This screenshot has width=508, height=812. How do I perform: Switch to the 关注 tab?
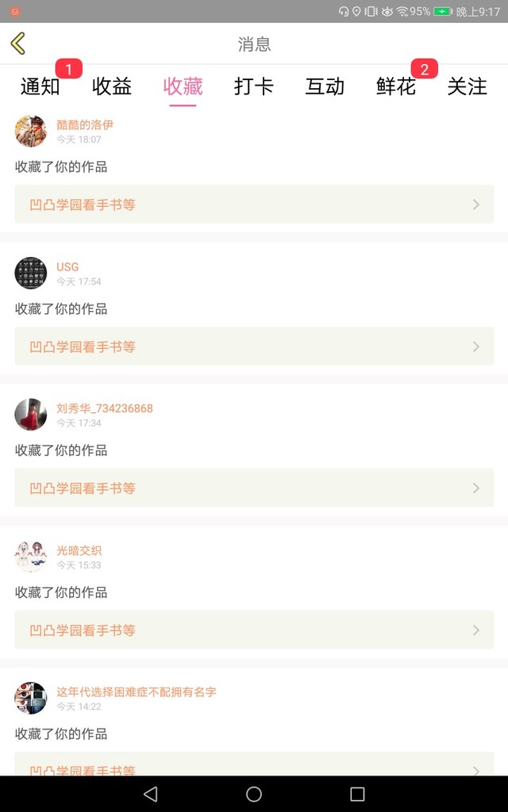pos(467,86)
